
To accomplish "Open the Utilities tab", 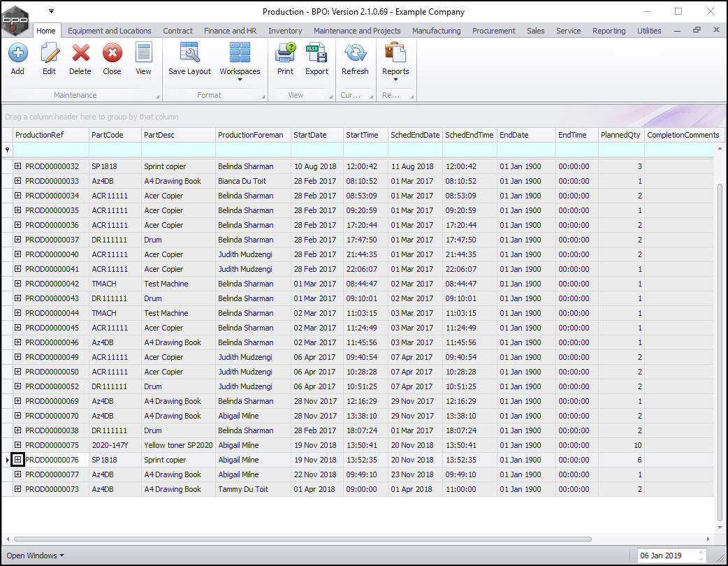I will click(649, 31).
